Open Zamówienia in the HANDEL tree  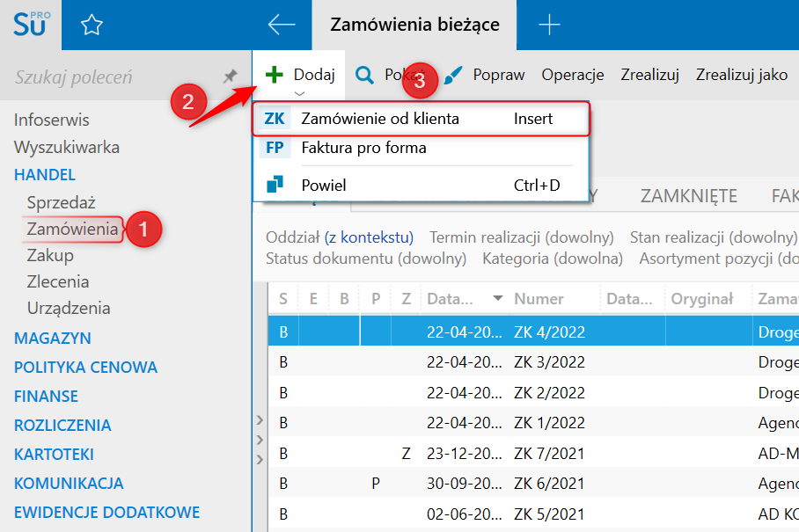click(72, 230)
